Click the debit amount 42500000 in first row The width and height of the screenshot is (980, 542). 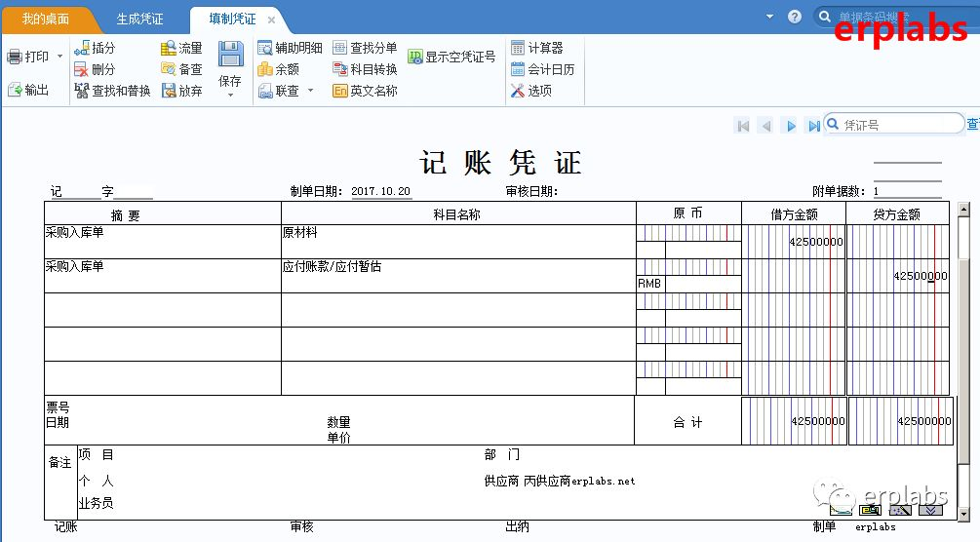(x=815, y=242)
